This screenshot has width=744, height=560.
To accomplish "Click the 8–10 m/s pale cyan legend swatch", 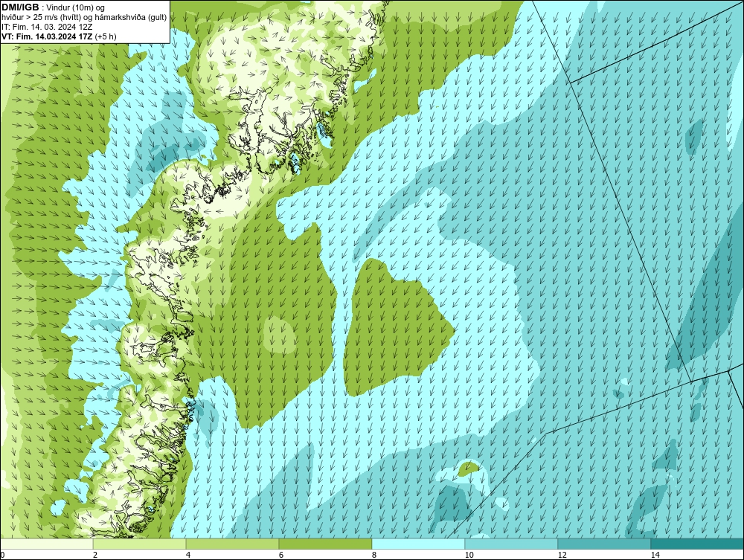I will [418, 544].
